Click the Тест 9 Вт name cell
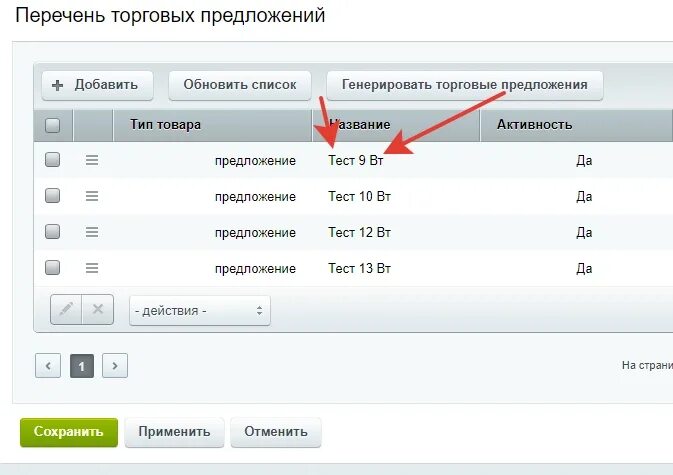The width and height of the screenshot is (673, 475). pos(356,160)
